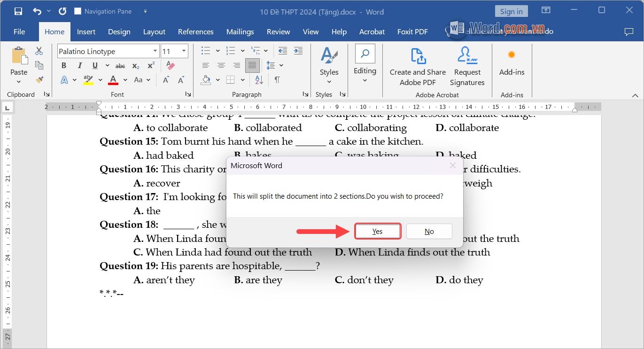
Task: Click No in the Microsoft Word dialog
Action: point(429,231)
